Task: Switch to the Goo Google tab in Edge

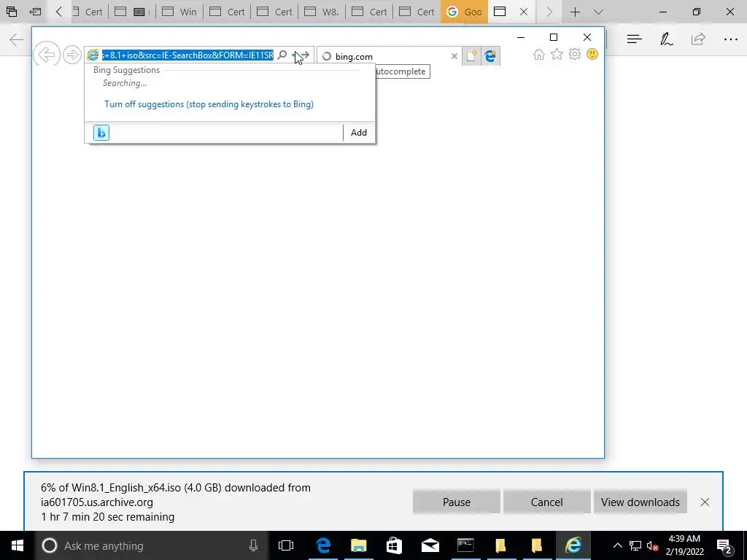Action: (464, 12)
